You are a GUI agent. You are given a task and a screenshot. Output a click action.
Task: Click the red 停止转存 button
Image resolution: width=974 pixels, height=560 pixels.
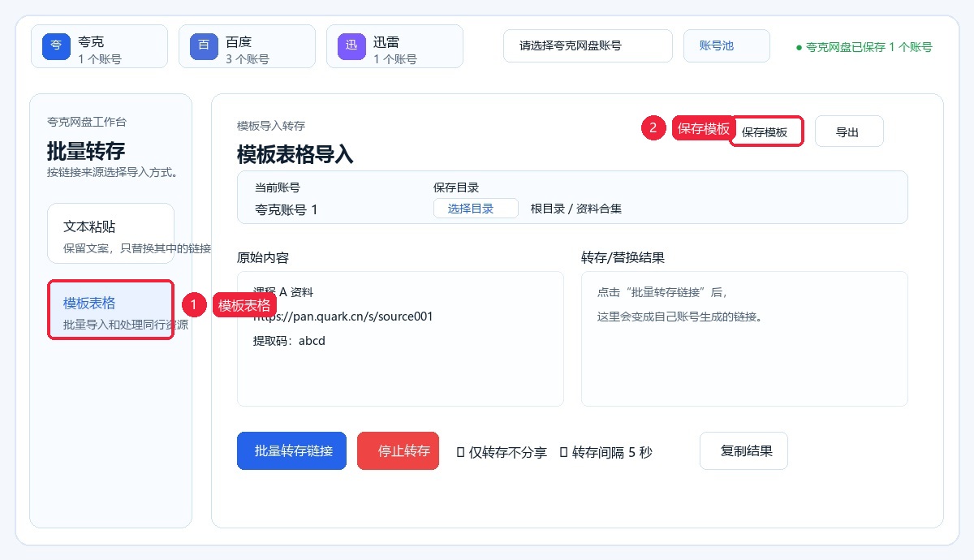[x=398, y=450]
